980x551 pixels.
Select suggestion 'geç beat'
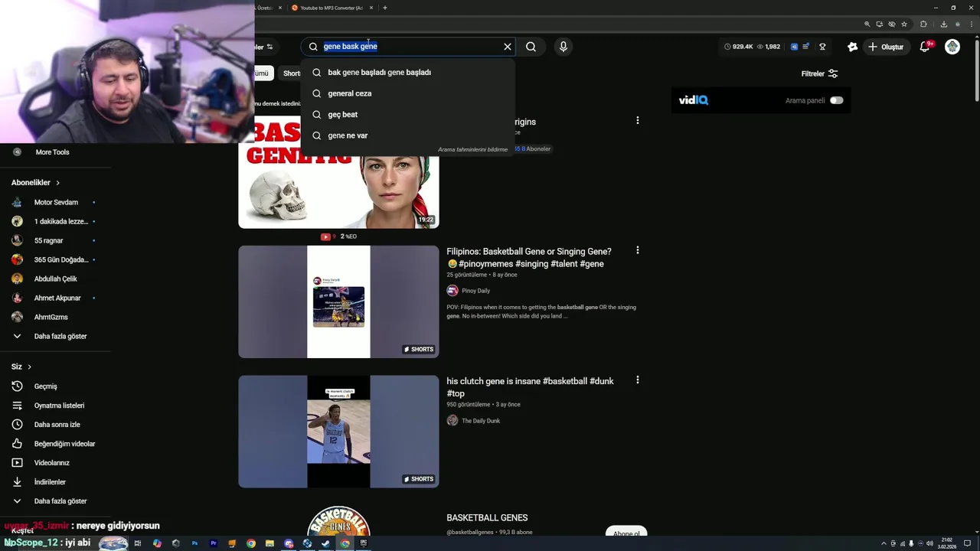tap(408, 114)
